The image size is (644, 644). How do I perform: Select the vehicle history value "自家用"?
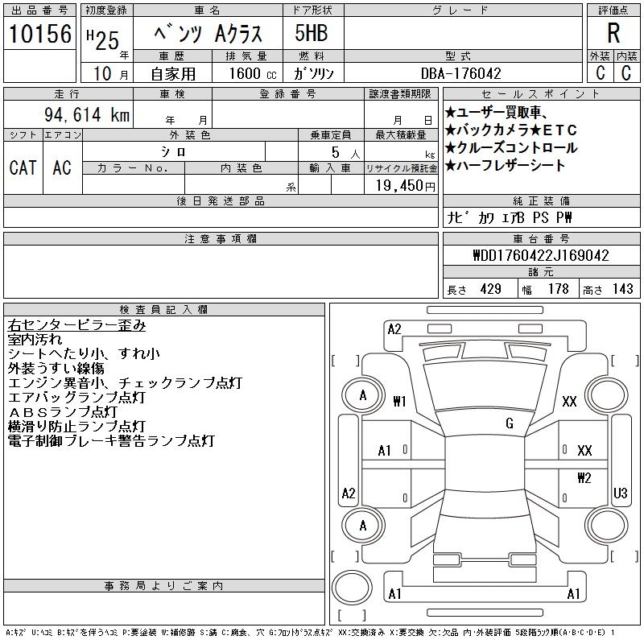pos(173,74)
